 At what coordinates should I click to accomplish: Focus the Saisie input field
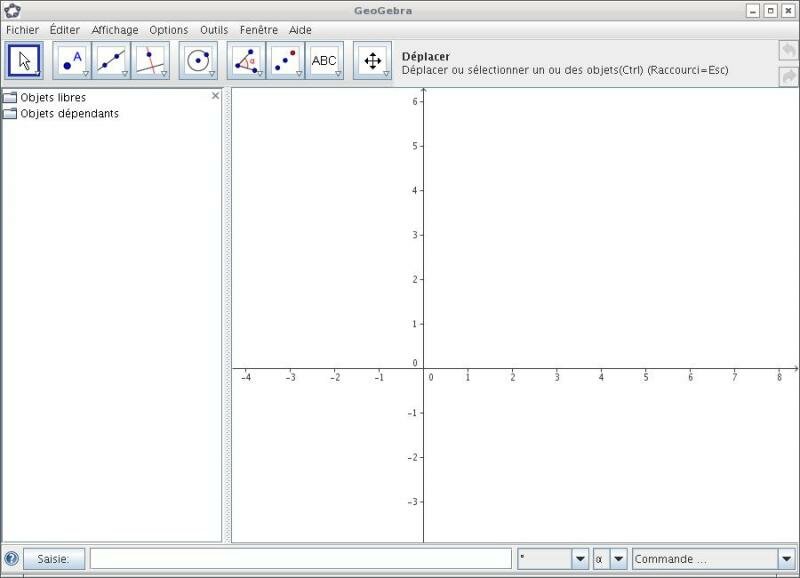tap(301, 559)
